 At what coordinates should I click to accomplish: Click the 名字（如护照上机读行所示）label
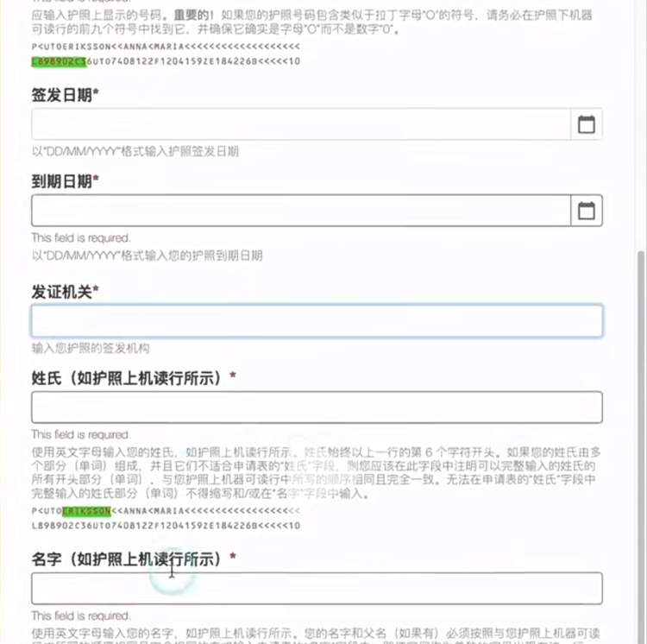[x=134, y=559]
